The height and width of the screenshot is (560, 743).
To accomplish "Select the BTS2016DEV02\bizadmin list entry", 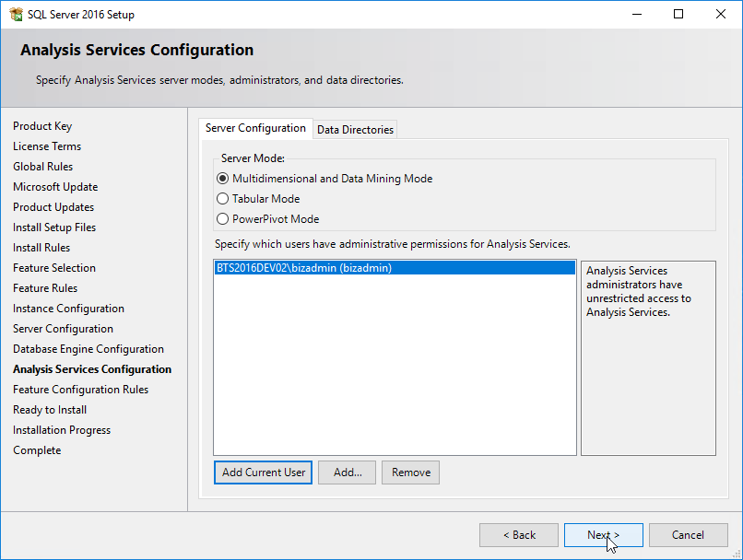I will (395, 268).
